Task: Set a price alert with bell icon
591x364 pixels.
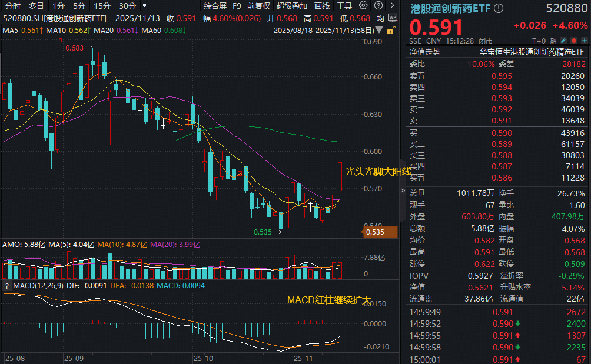Action: (573, 41)
